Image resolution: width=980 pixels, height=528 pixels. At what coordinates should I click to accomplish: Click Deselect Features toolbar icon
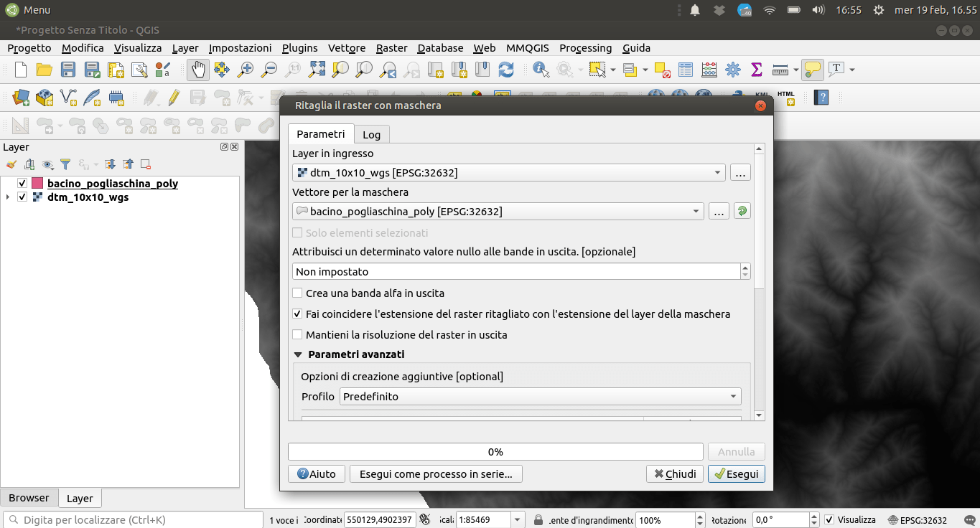tap(661, 70)
